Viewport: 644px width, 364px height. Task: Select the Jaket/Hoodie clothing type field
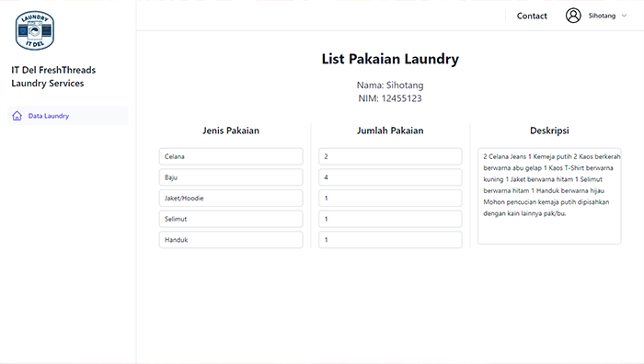231,199
